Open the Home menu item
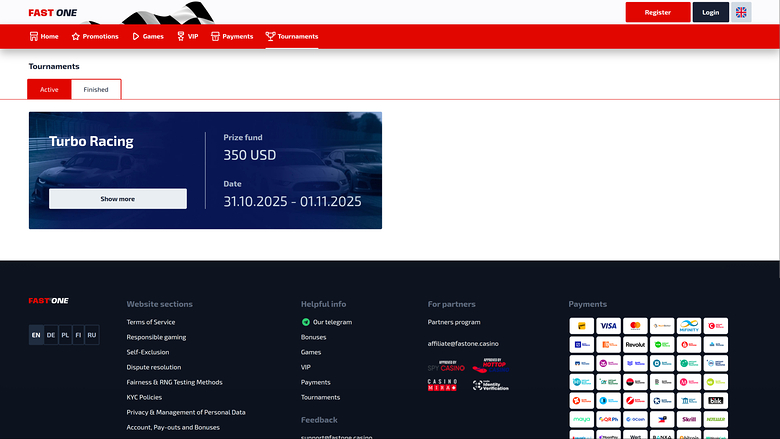 click(44, 36)
